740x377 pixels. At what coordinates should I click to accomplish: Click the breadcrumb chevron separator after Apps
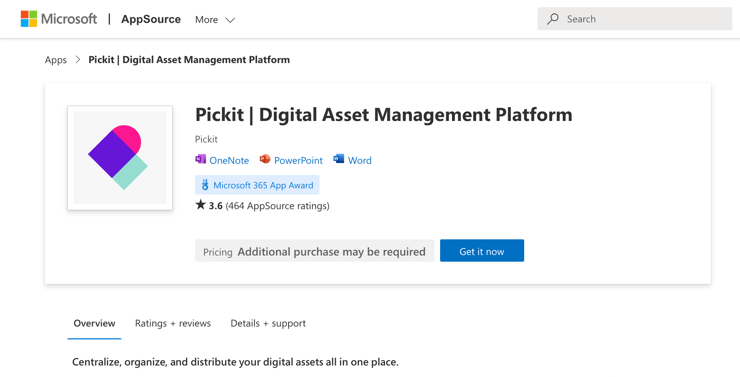(78, 60)
